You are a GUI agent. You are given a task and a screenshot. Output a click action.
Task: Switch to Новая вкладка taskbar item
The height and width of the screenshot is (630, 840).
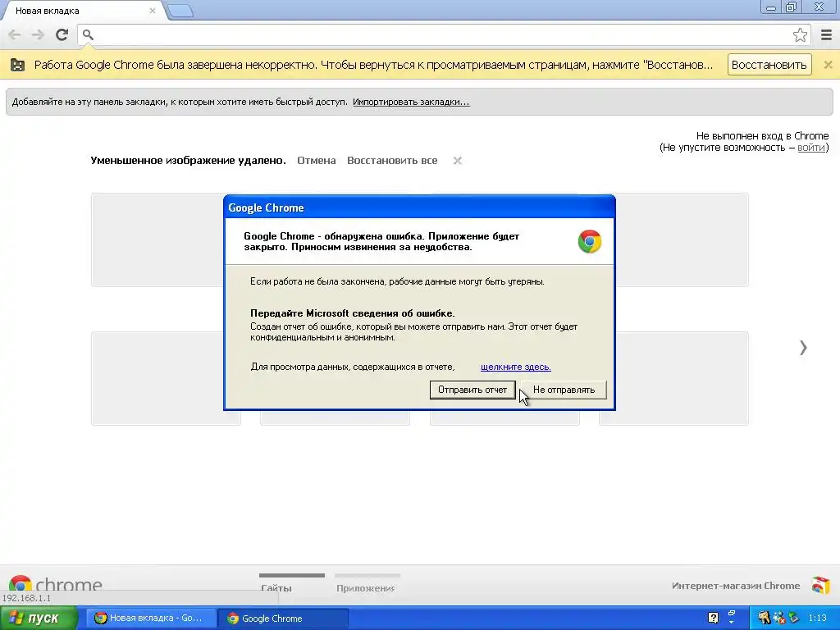pos(152,619)
